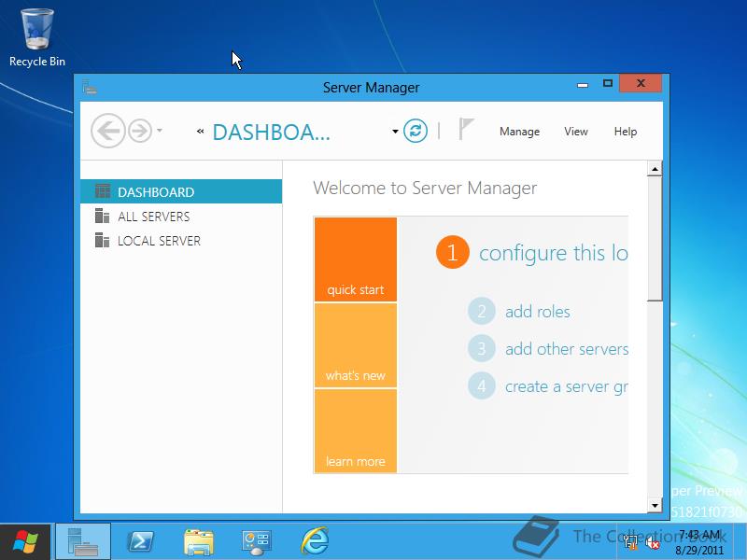Click the Dashboard grid icon

[103, 191]
